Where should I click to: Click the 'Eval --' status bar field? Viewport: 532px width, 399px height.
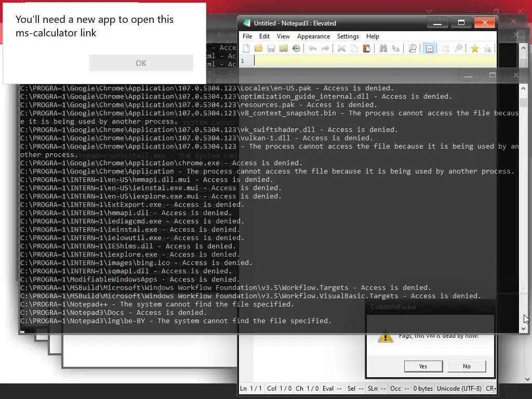332,389
